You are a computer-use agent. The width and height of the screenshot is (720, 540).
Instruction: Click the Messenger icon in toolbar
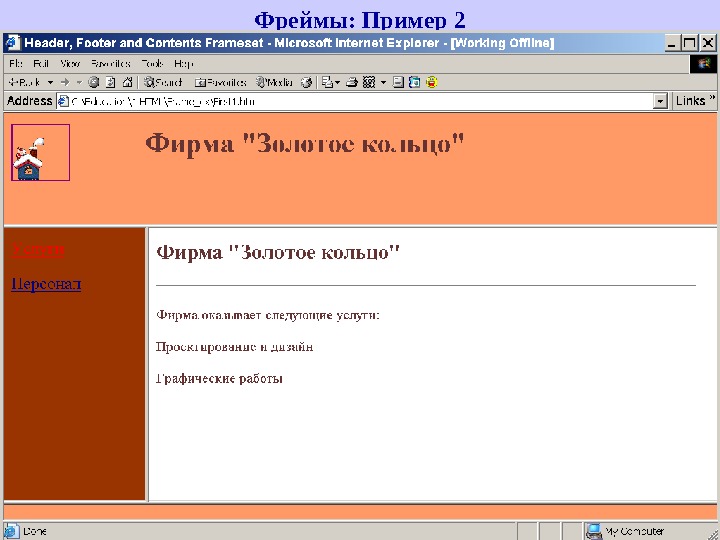[415, 82]
